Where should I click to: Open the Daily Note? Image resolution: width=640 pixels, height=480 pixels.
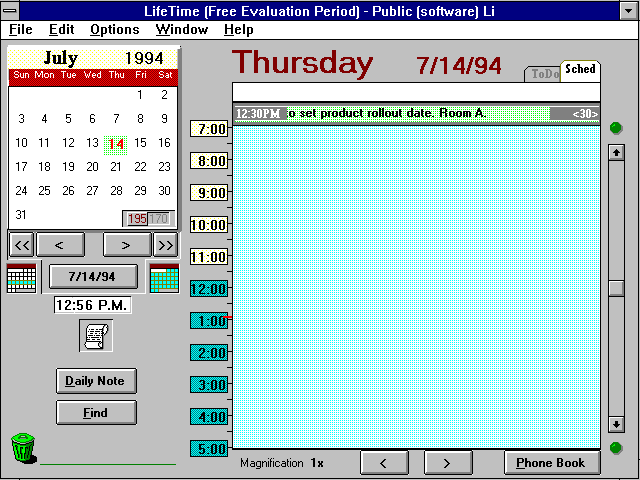click(x=96, y=381)
